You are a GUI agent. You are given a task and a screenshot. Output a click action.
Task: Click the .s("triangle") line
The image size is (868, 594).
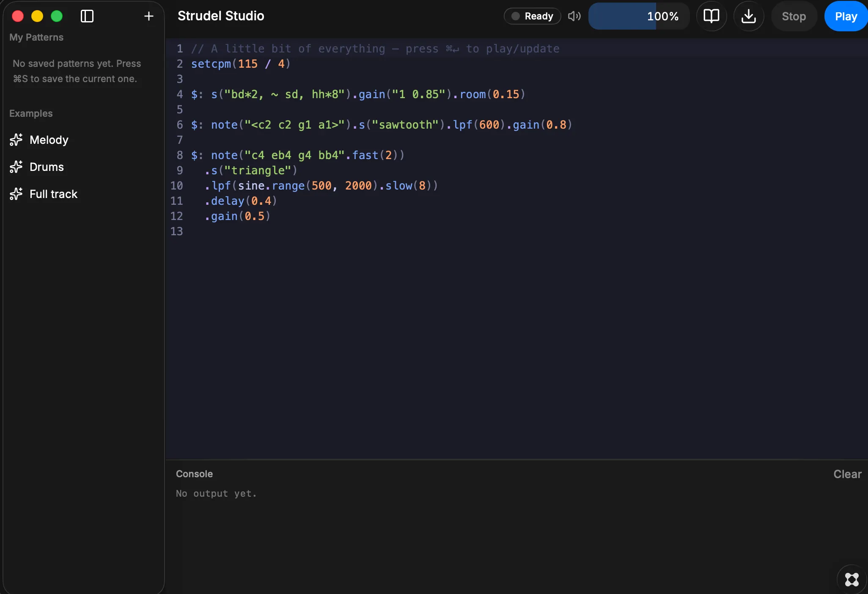point(251,170)
